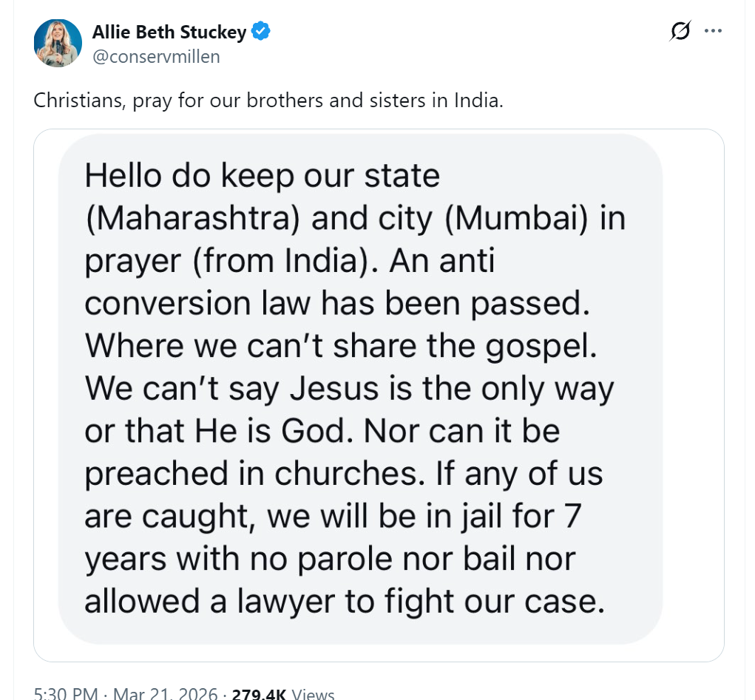The width and height of the screenshot is (755, 700).
Task: Open the three-dot More options menu
Action: [x=713, y=31]
